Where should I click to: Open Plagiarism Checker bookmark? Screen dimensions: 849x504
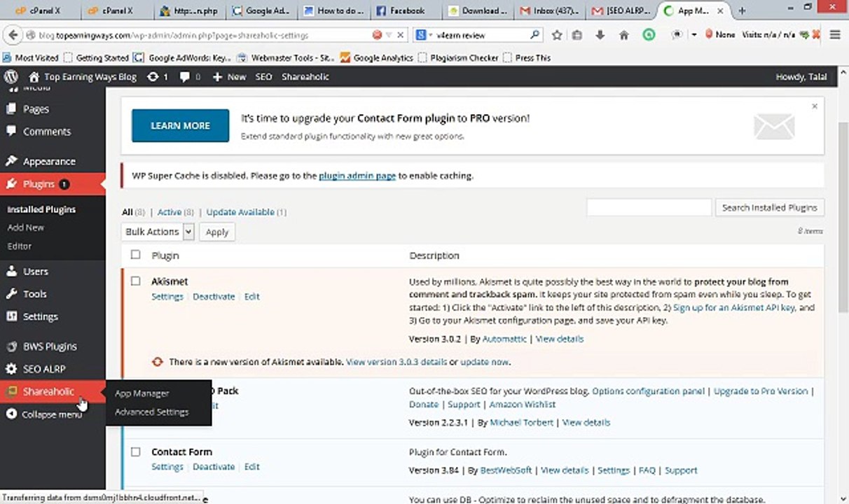(459, 58)
